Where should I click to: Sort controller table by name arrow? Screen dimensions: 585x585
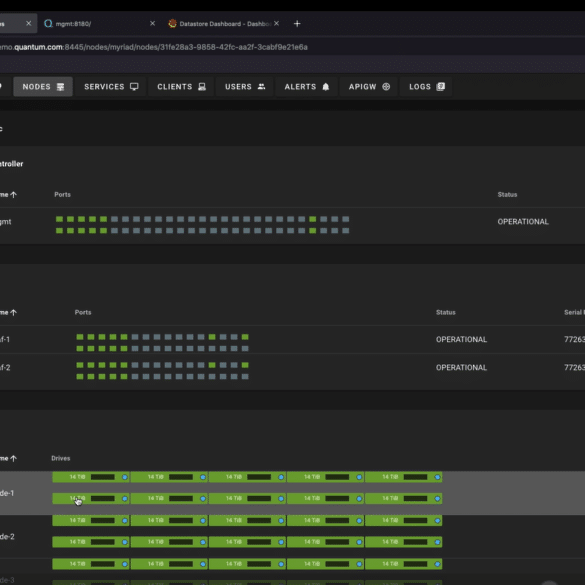click(x=13, y=195)
